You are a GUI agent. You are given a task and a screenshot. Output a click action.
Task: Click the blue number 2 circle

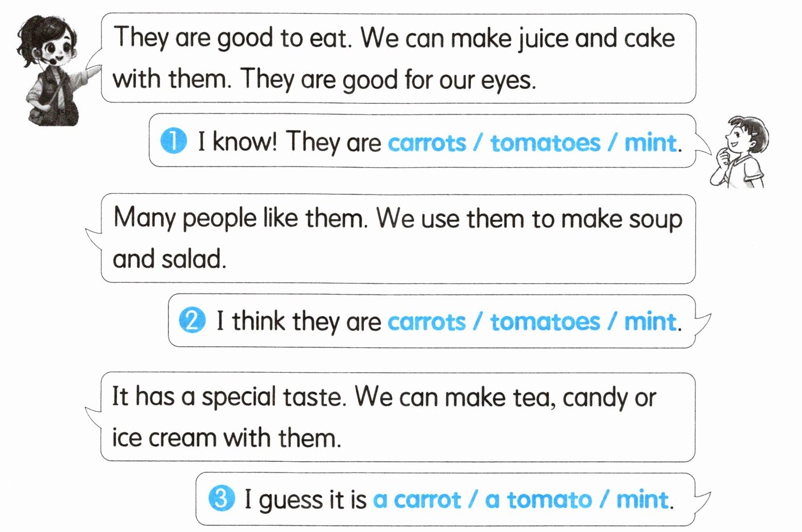pos(192,321)
